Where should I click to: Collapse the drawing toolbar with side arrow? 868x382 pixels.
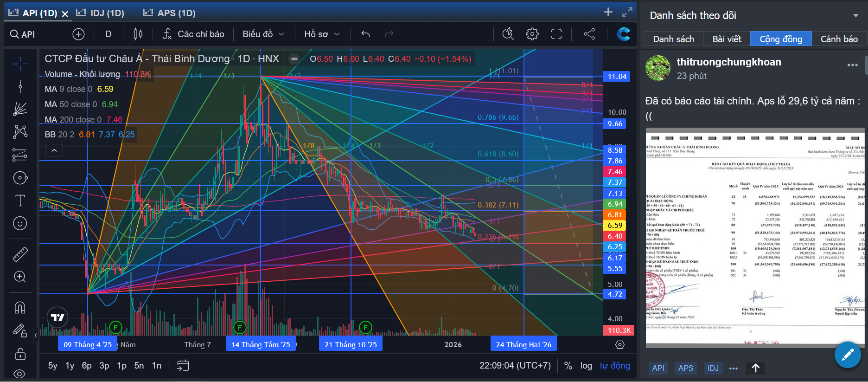(x=36, y=335)
